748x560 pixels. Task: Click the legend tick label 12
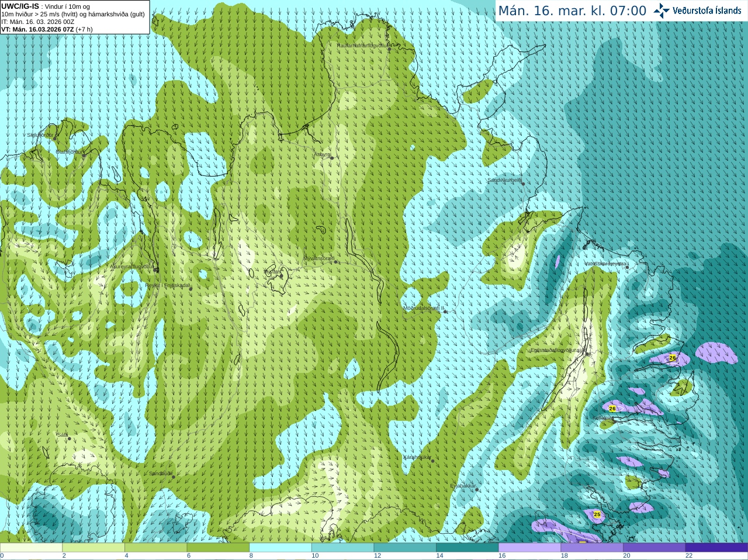[377, 556]
